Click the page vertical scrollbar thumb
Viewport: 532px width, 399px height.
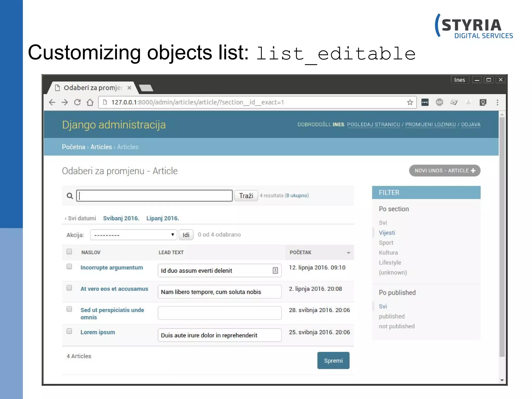point(502,237)
